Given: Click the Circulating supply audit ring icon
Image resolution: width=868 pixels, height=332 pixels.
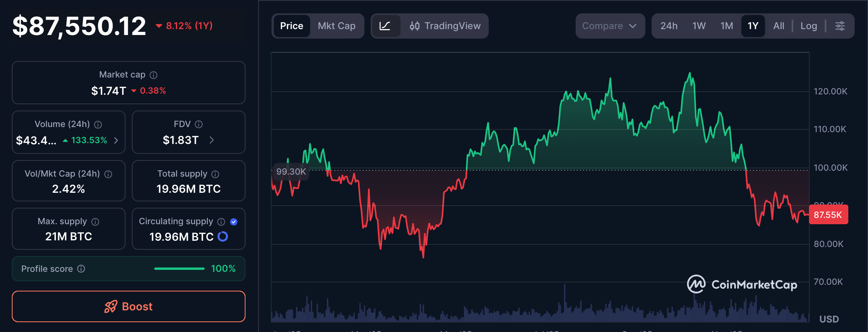Looking at the screenshot, I should pyautogui.click(x=223, y=236).
